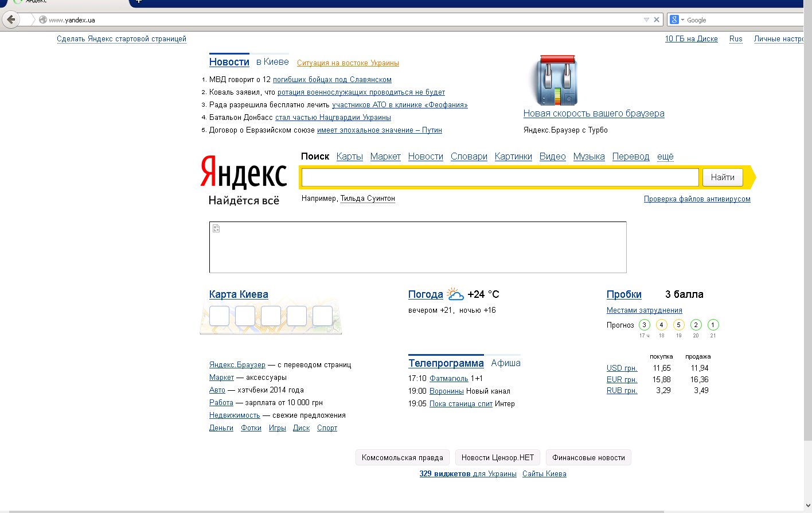Open TV show Воронины link
The width and height of the screenshot is (812, 513).
point(447,391)
